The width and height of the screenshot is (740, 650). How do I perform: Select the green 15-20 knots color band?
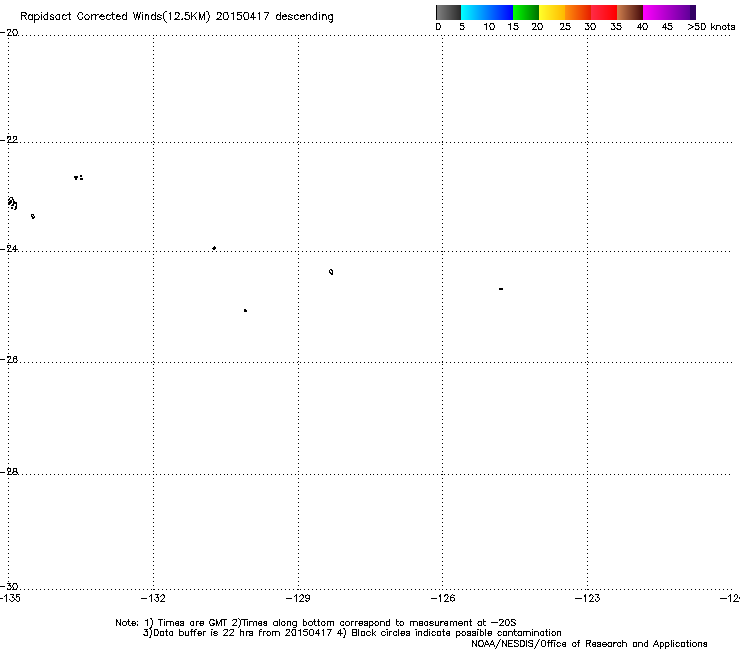526,12
